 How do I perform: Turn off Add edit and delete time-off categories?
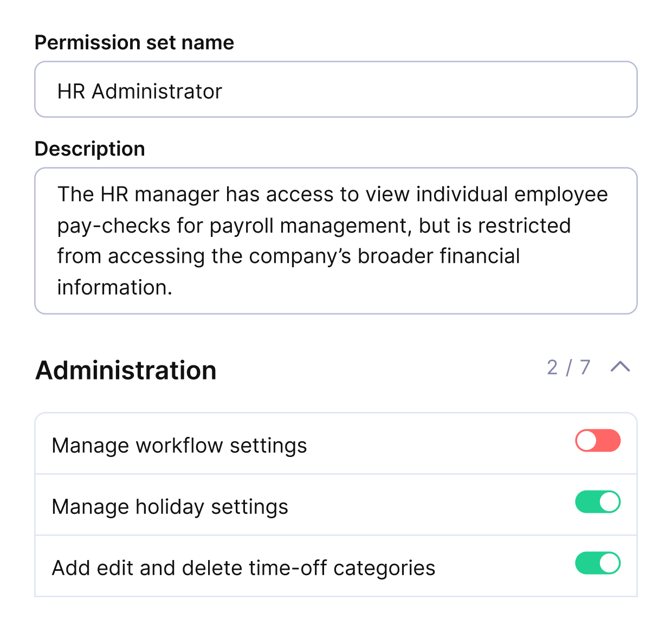click(599, 564)
